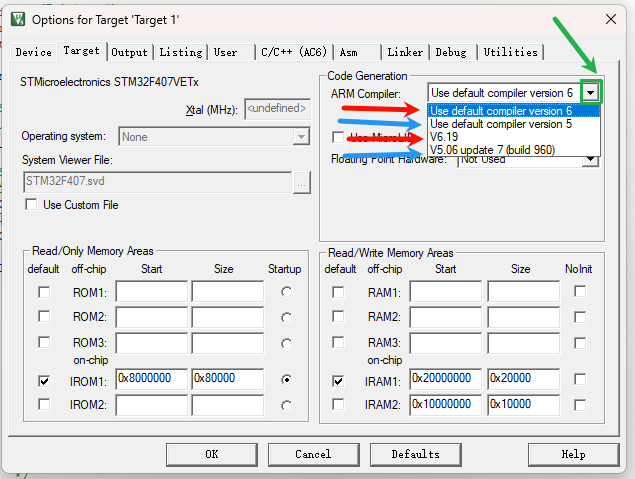This screenshot has width=635, height=479.
Task: Enable the Use Custom File checkbox
Action: pos(32,205)
